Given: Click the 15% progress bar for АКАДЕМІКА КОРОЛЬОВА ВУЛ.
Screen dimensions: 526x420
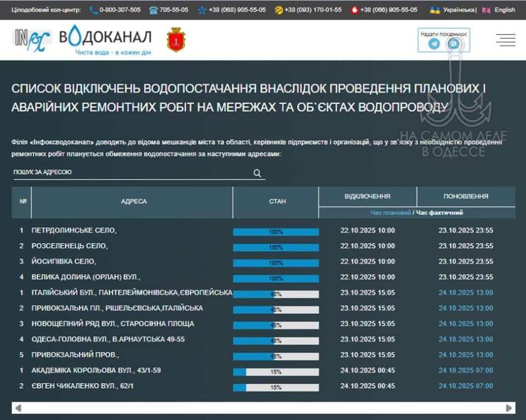Looking at the screenshot, I should click(276, 370).
